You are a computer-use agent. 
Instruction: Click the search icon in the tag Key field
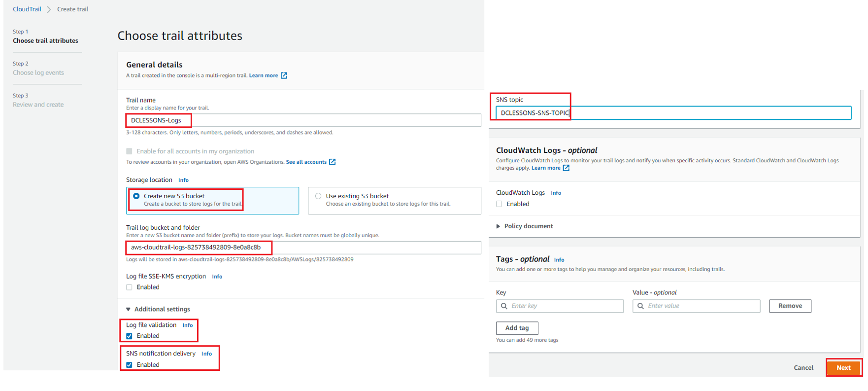(504, 306)
